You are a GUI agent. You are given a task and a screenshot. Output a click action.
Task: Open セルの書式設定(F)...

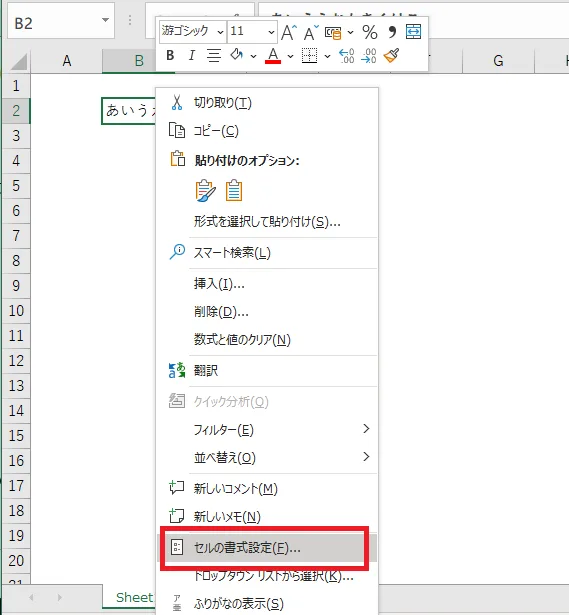coord(267,548)
